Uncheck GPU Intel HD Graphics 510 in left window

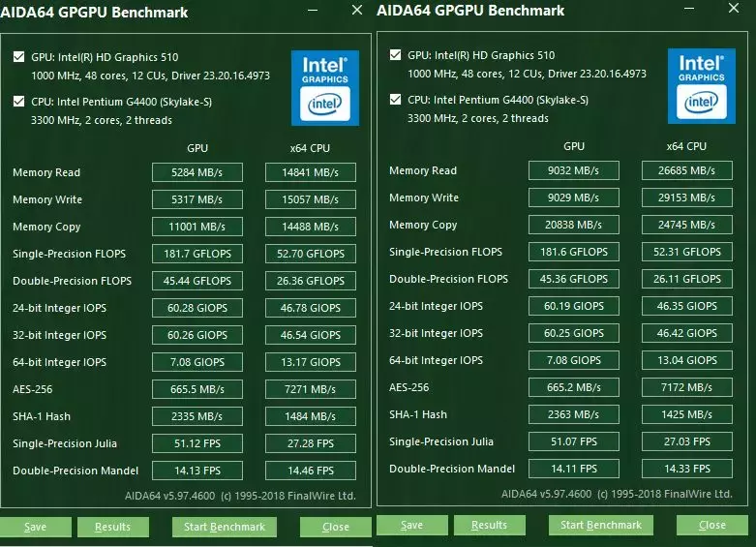(18, 57)
